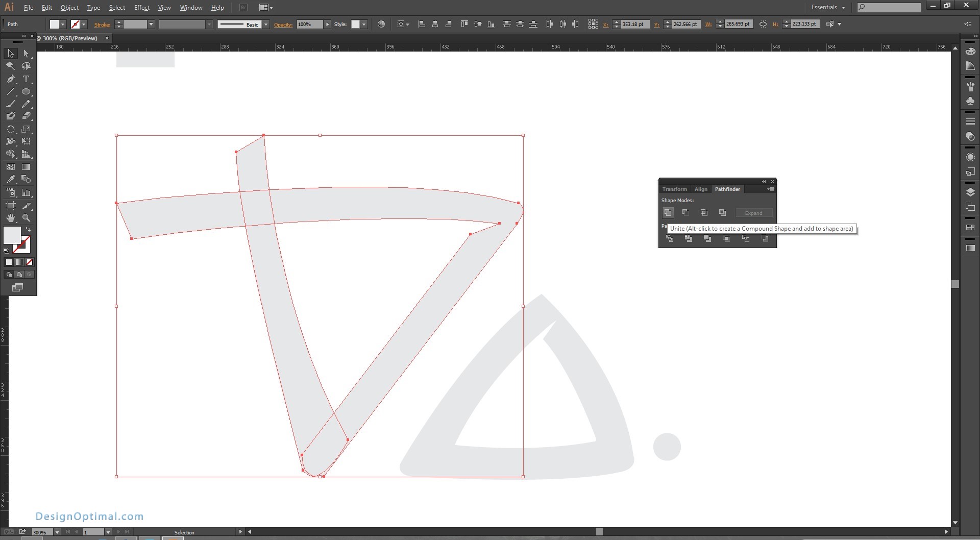
Task: Switch to Transform tab
Action: 674,189
